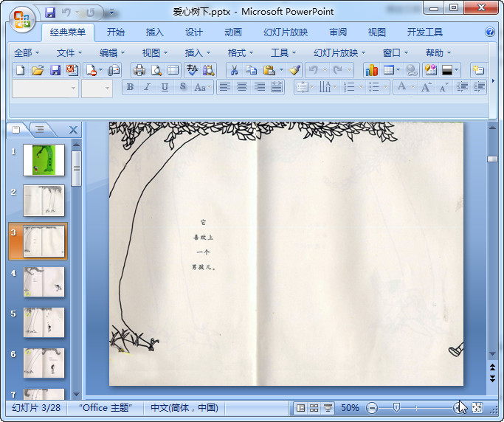Open the font size combo box
Screen dimensions: 504x422
coord(97,88)
